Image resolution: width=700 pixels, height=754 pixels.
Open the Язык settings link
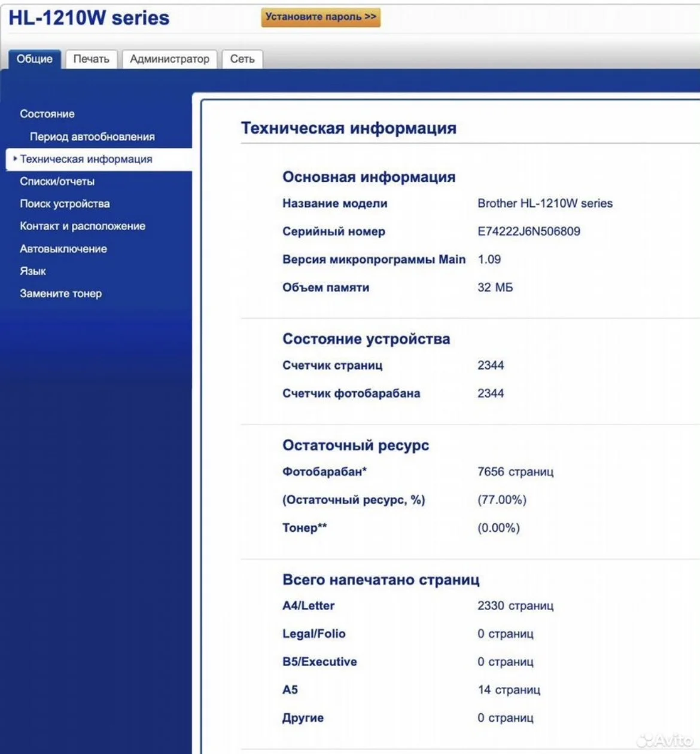pos(33,271)
